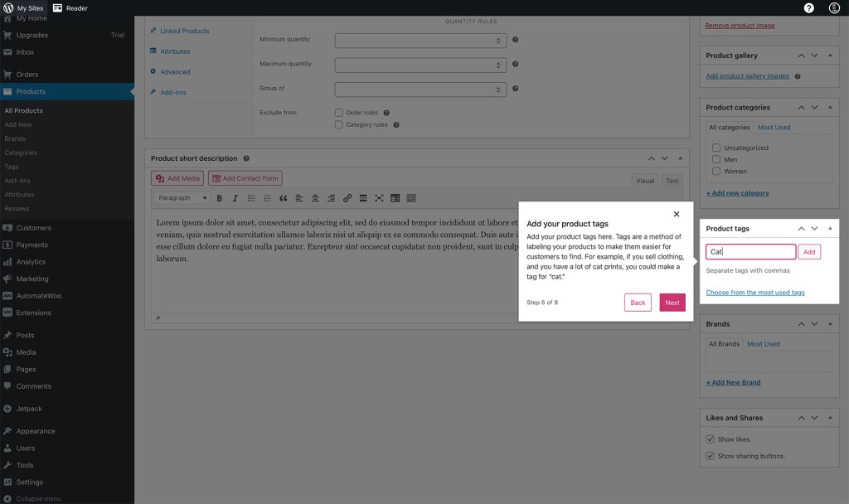Screen dimensions: 849x504
Task: Click the Italic formatting icon
Action: click(x=235, y=198)
